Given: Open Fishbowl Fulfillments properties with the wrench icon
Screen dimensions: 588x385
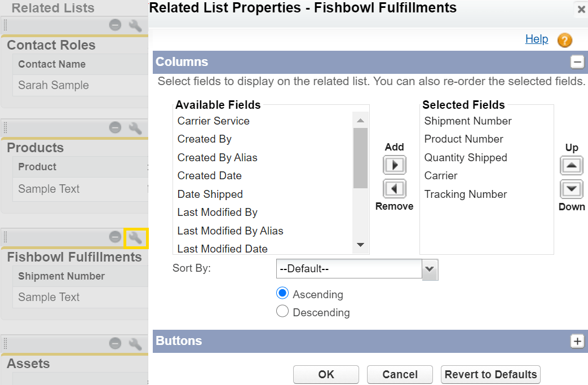Looking at the screenshot, I should point(135,238).
